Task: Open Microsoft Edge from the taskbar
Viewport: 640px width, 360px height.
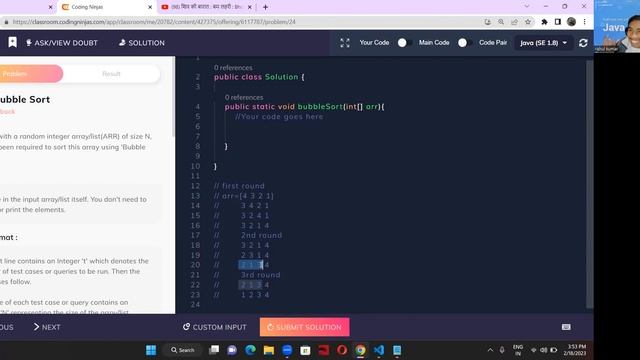Action: point(250,350)
